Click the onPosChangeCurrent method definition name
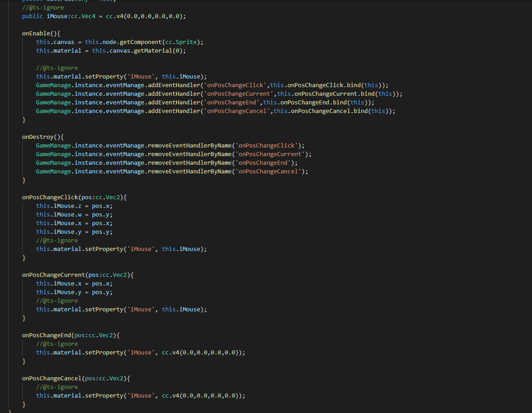 pos(54,275)
